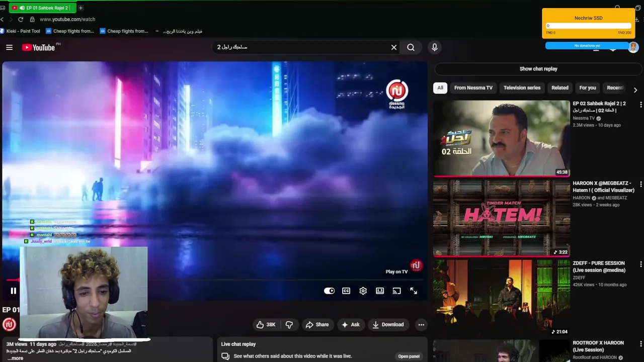
Task: Select the For you filter chip
Action: click(588, 87)
